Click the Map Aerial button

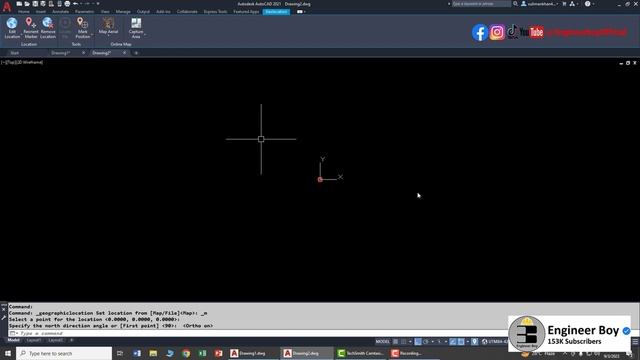point(108,26)
